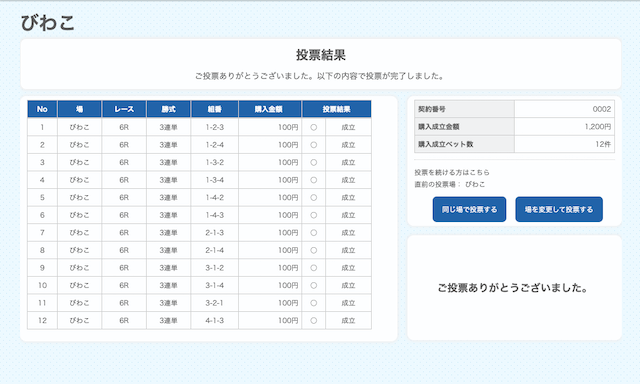Click the 6R race cell in row 7
The width and height of the screenshot is (640, 384).
124,233
